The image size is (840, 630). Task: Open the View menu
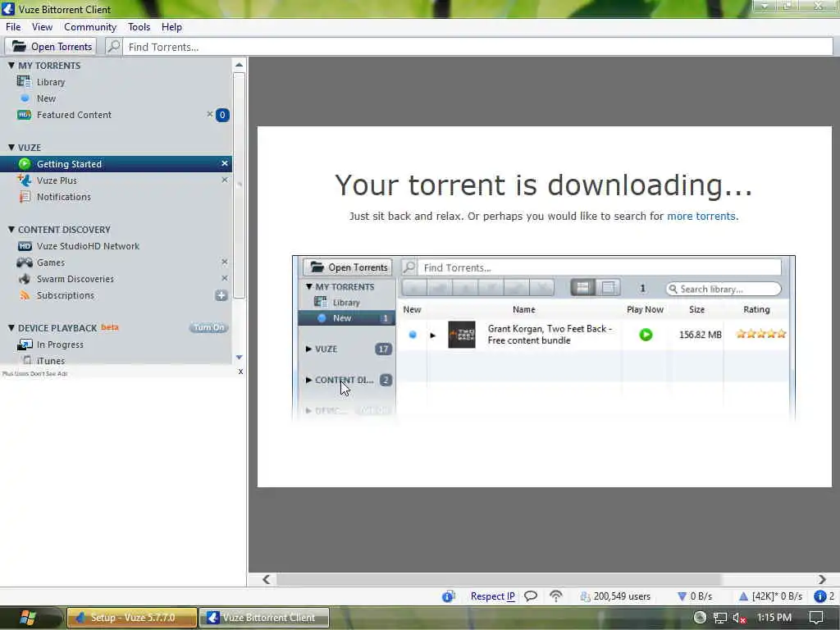[42, 27]
